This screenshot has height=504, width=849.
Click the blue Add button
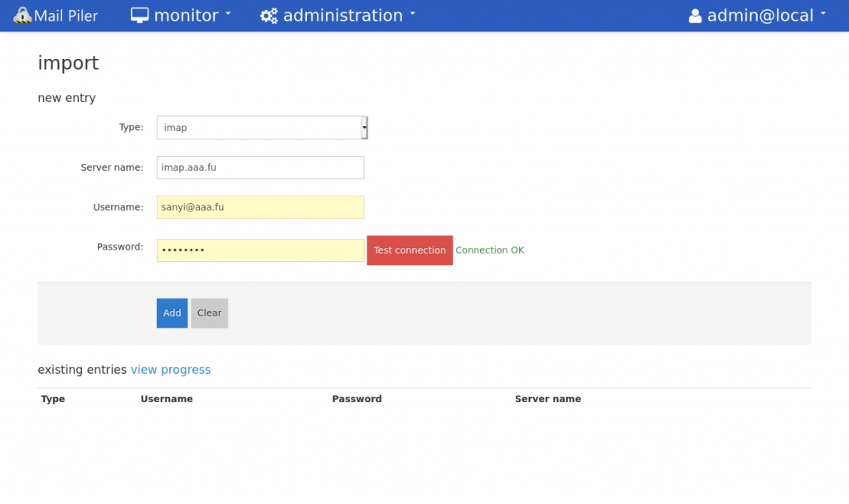tap(172, 313)
